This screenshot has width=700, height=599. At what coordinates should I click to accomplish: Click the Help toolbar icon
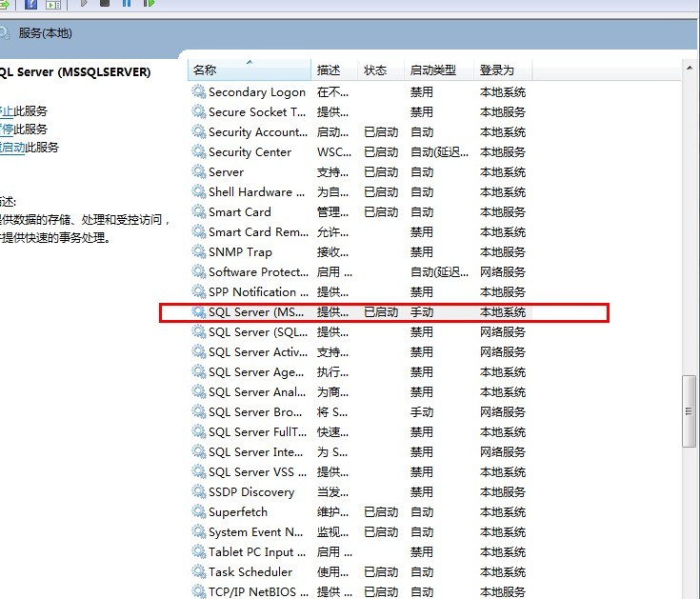[30, 4]
